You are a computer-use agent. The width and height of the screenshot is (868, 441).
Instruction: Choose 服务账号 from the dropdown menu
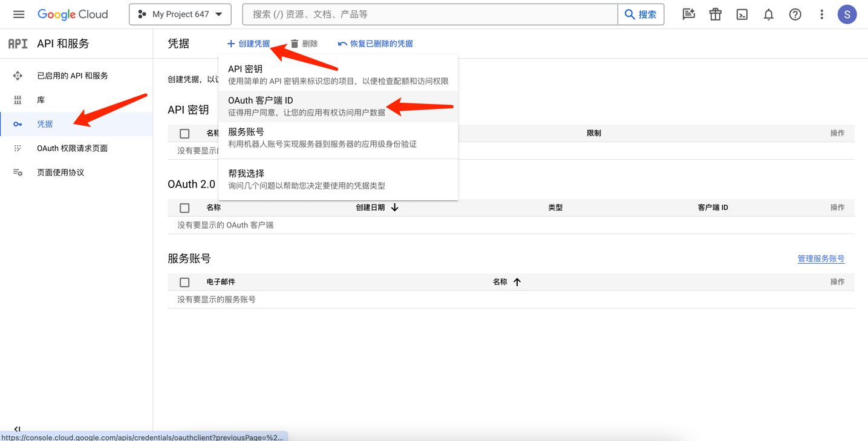coord(338,138)
